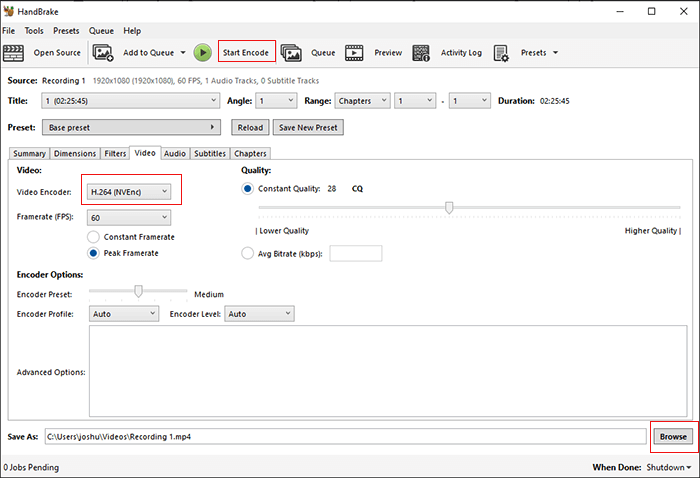Maximize the HandBrake window
The width and height of the screenshot is (700, 478).
tap(652, 11)
